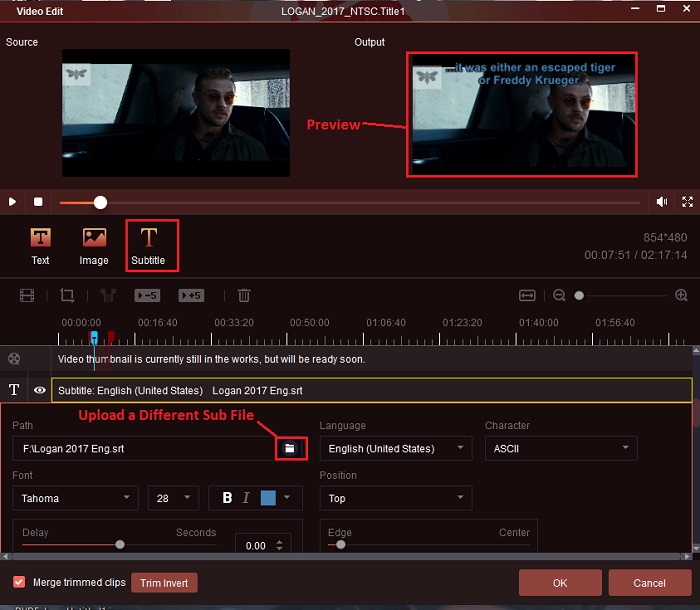Click the playback progress slider knob

click(x=100, y=202)
